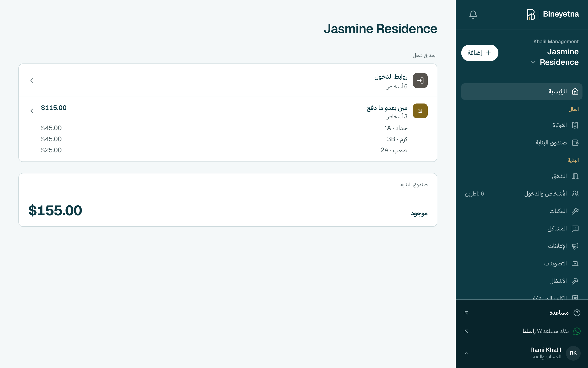Click the Bineyetna logo icon
This screenshot has height=368, width=588.
(531, 14)
